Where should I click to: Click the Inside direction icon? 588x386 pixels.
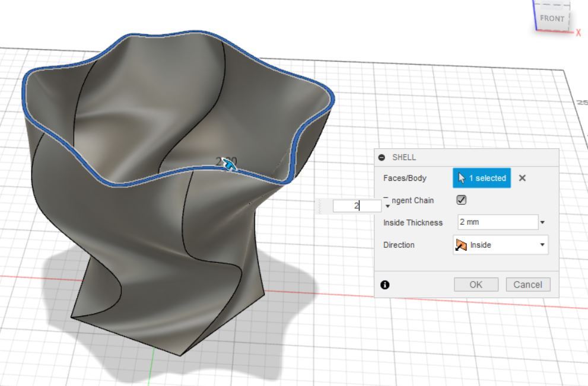tap(461, 245)
